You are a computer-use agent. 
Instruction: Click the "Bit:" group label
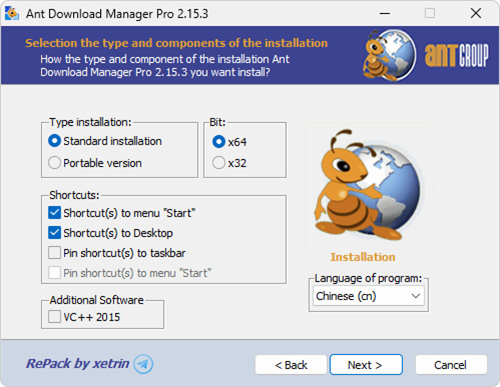click(217, 122)
